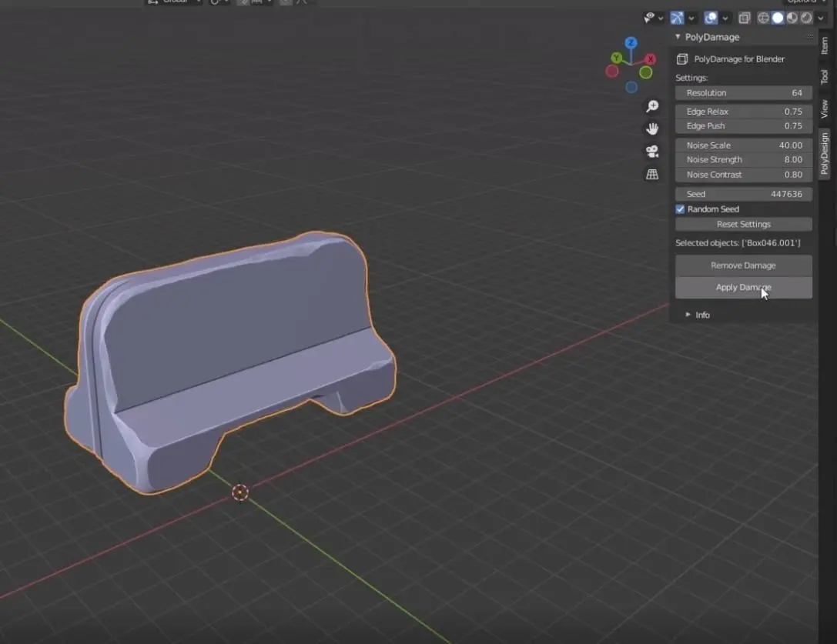Toggle X-Ray mode icon
Viewport: 837px width, 644px height.
point(744,18)
